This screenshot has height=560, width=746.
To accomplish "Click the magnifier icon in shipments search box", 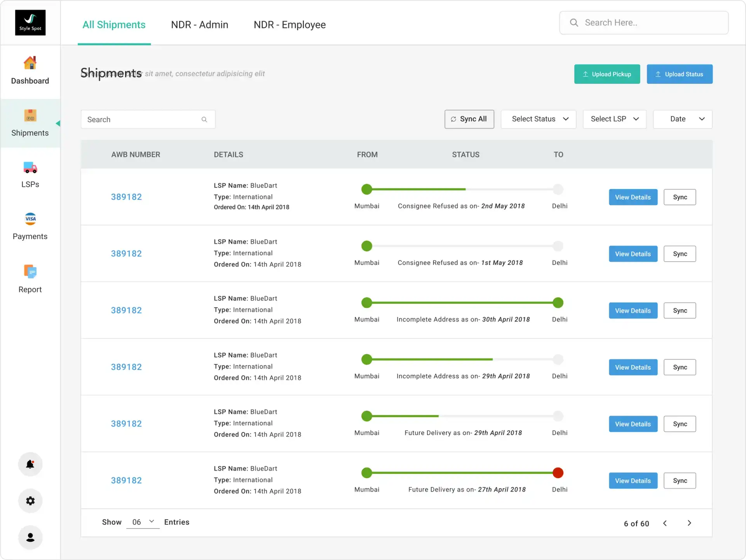I will (204, 120).
